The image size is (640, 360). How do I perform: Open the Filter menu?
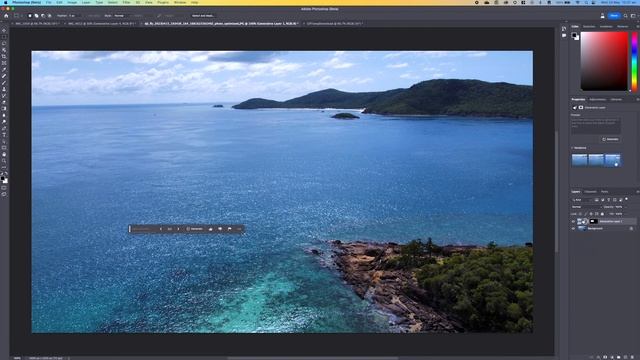click(127, 2)
